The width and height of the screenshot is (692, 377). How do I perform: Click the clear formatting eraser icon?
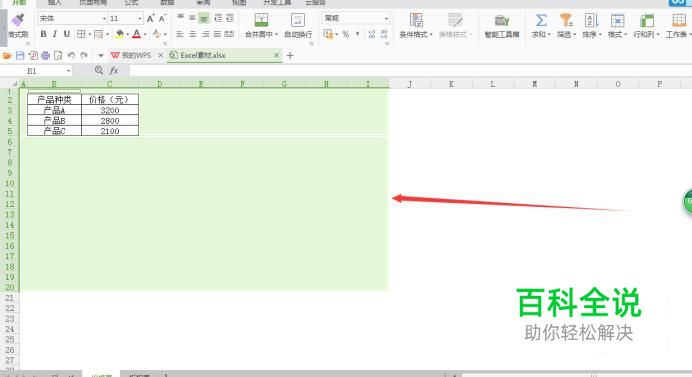click(x=157, y=34)
